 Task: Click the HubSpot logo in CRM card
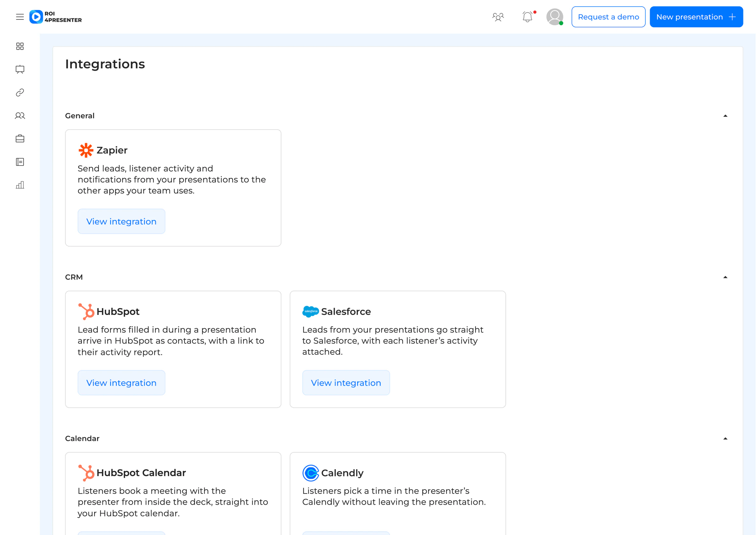point(86,311)
